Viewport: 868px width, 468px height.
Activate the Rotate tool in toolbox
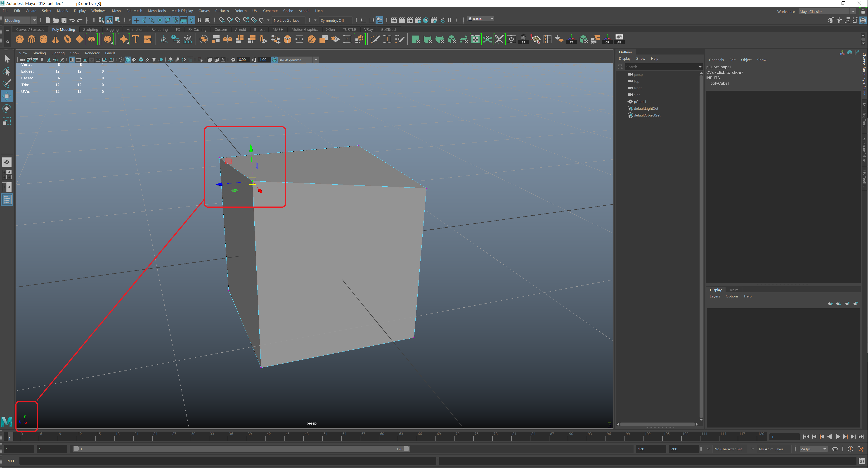pos(7,109)
